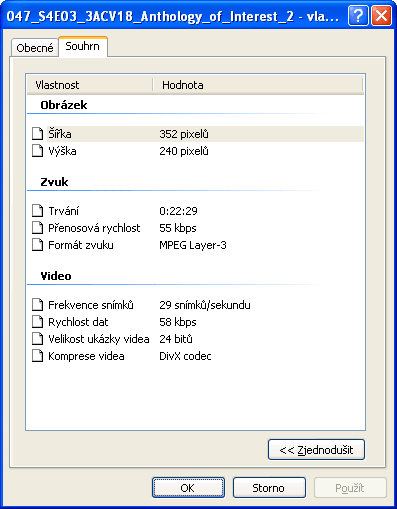397x509 pixels.
Task: Select the Frekvence snímků property label
Action: tap(91, 305)
